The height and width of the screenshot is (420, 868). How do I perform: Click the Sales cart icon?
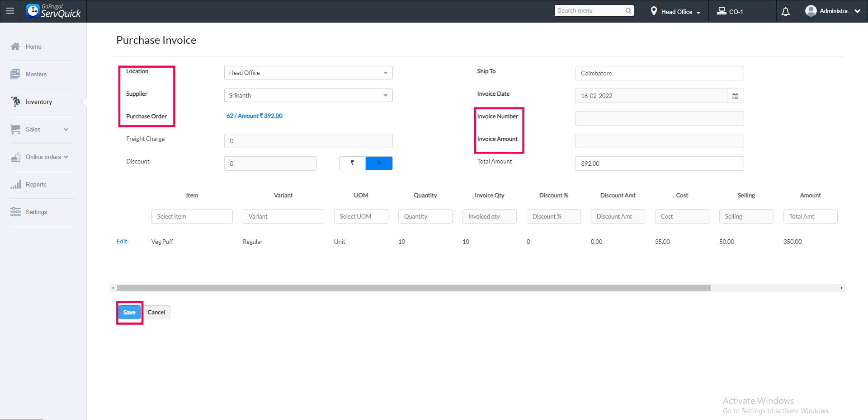[x=15, y=129]
